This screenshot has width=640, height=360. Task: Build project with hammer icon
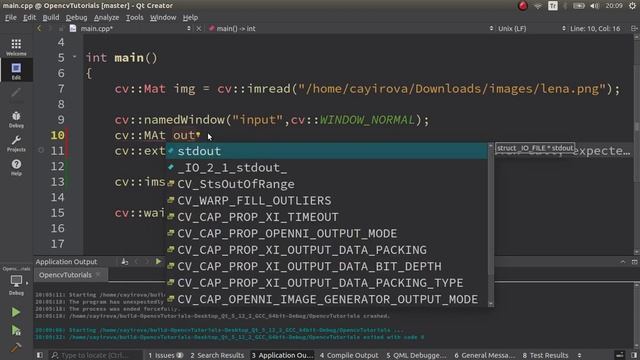point(16,347)
